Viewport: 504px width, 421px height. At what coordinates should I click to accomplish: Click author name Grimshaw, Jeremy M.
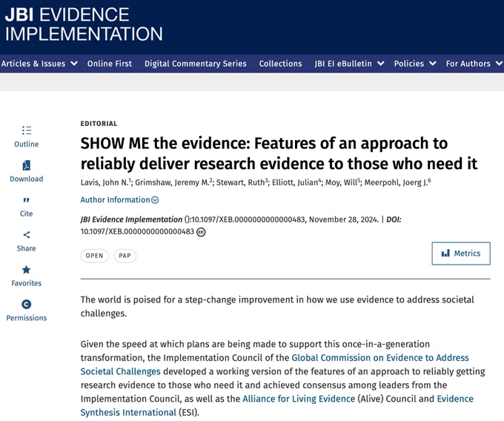[172, 182]
